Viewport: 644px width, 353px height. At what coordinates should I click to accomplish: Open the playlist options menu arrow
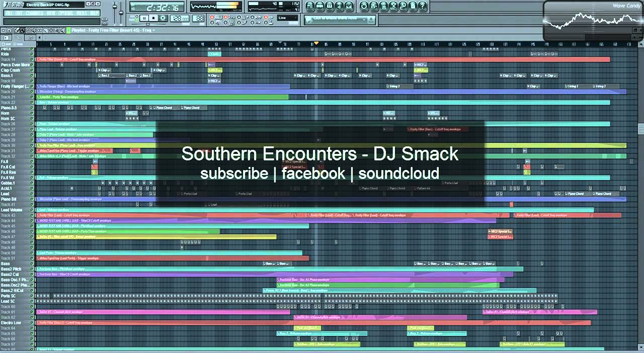tap(3, 30)
